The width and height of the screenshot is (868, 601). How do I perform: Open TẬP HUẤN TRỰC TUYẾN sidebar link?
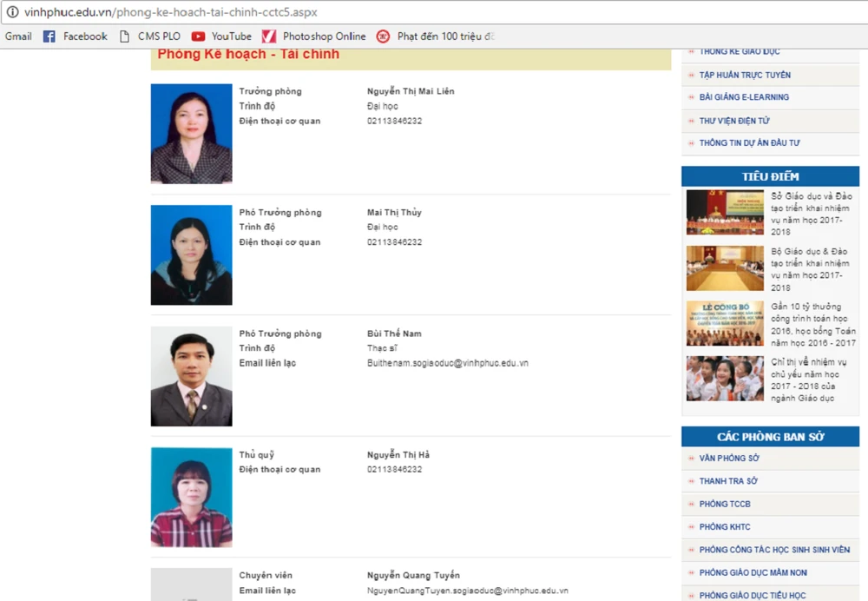point(745,75)
